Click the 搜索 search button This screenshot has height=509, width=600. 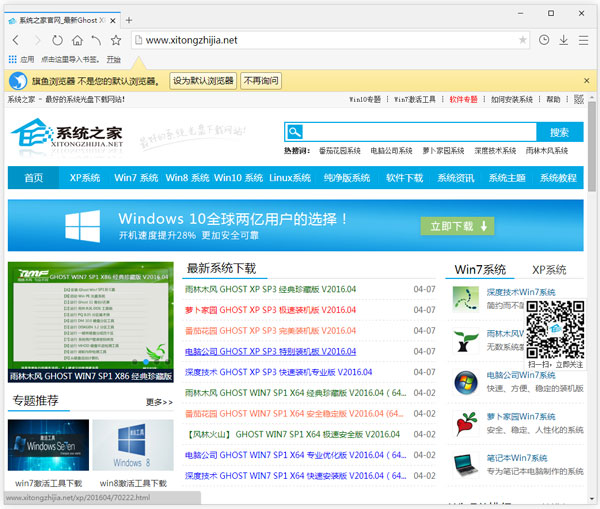[x=559, y=132]
